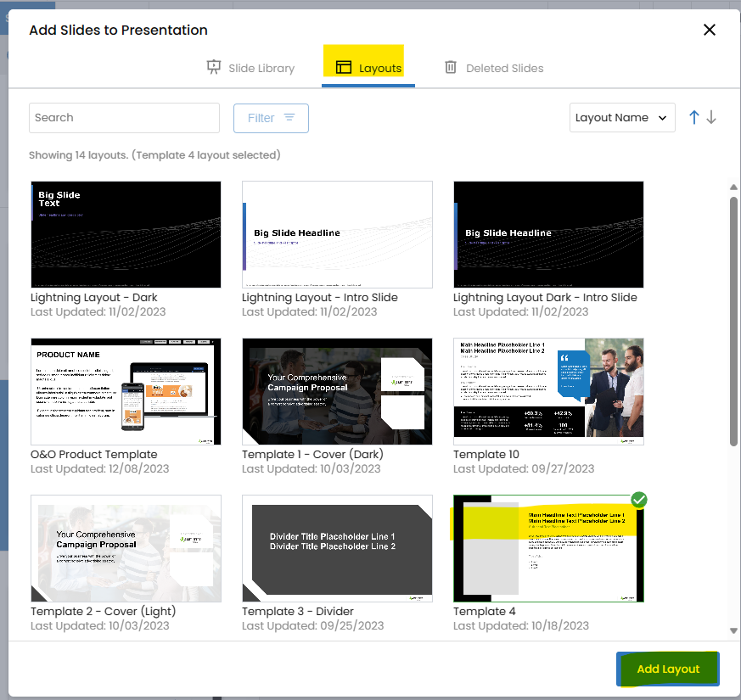Switch to the Layouts tab
This screenshot has width=741, height=700.
[x=368, y=68]
